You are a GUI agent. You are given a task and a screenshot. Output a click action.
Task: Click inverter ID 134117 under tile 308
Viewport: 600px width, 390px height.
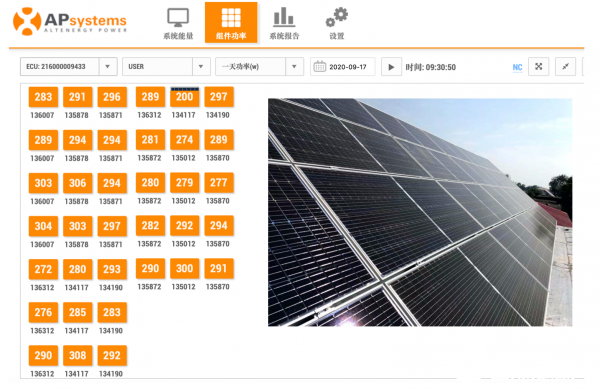click(77, 374)
